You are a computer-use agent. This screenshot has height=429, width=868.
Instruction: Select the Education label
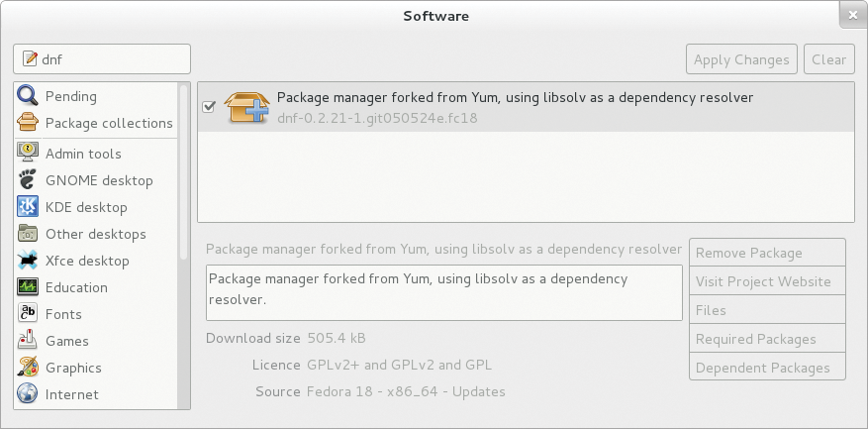coord(76,287)
